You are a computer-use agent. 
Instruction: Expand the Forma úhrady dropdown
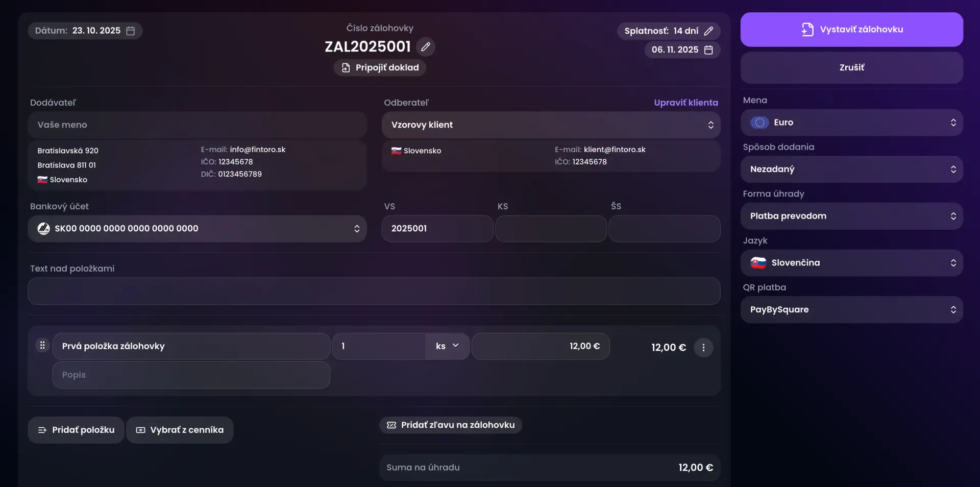pos(851,216)
